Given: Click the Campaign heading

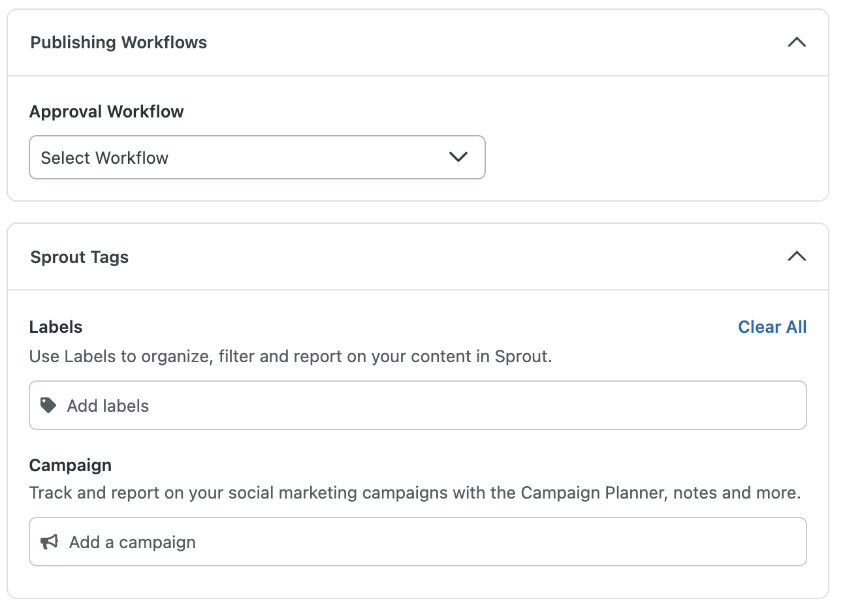Looking at the screenshot, I should pos(71,465).
